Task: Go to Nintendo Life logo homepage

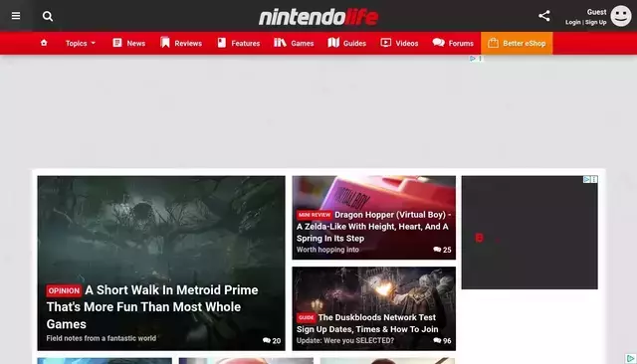Action: pyautogui.click(x=318, y=17)
